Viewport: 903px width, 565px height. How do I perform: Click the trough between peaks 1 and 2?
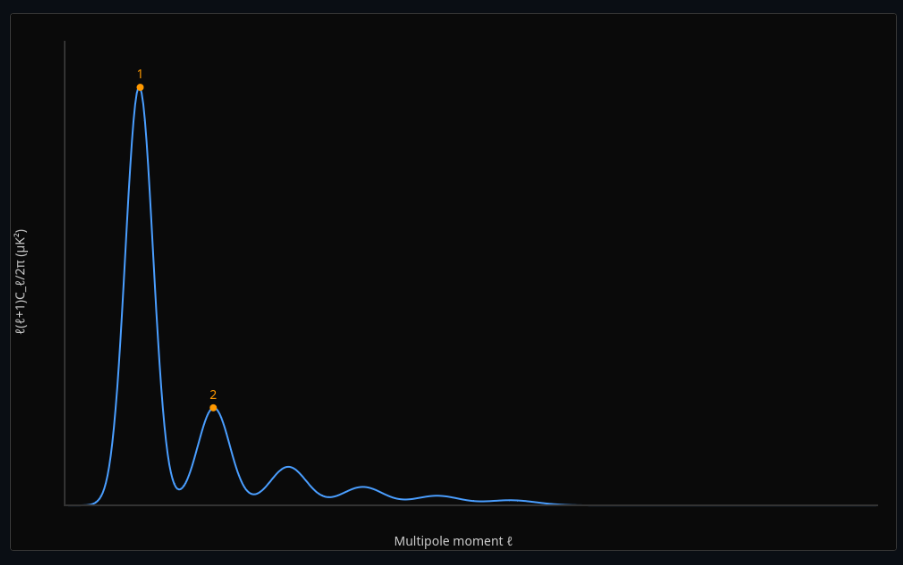(179, 489)
